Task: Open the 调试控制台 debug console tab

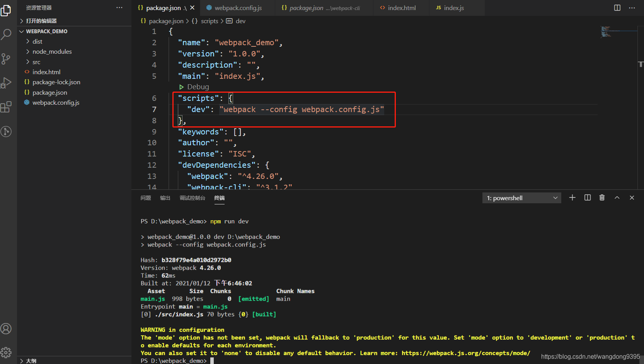Action: tap(193, 198)
